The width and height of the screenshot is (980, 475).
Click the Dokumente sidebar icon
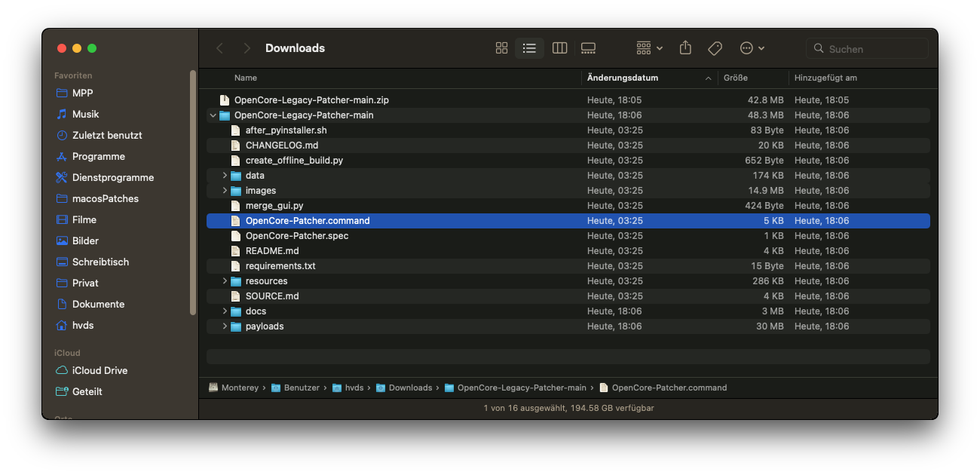click(x=62, y=304)
